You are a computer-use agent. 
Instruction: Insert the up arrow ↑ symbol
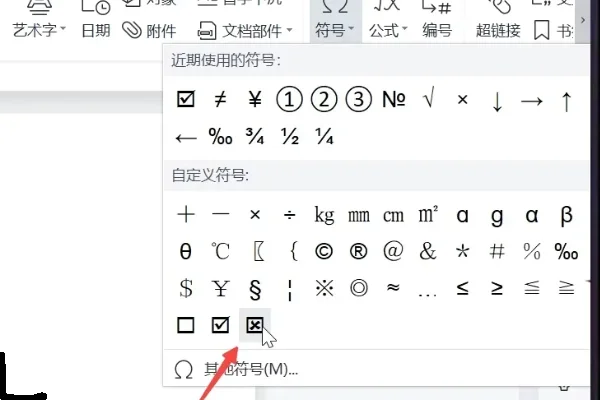[x=566, y=101]
